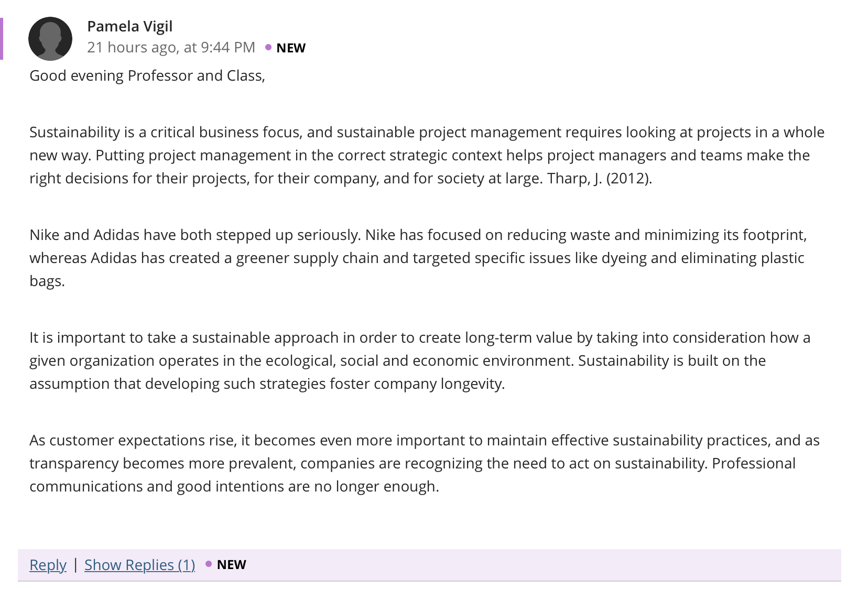Click the paragraph starting Nike and Adidas
The image size is (868, 590).
coord(418,258)
